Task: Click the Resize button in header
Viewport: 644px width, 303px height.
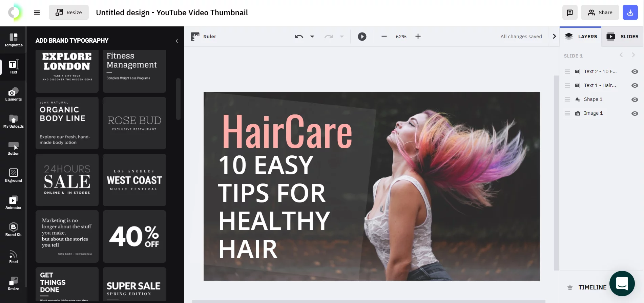Action: click(x=69, y=13)
